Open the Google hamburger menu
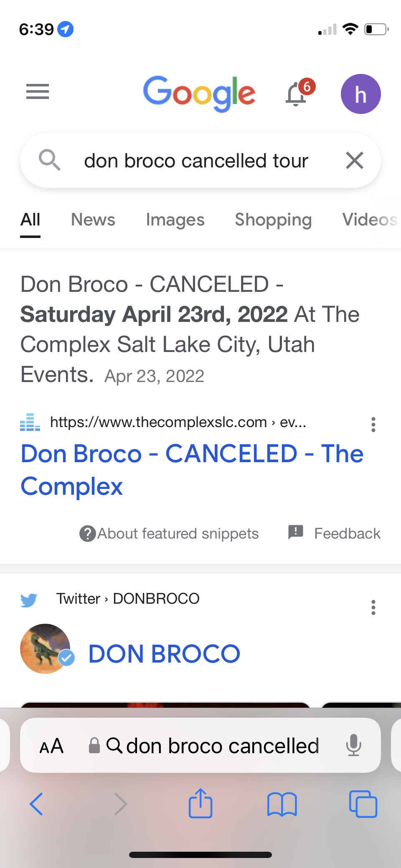Viewport: 401px width, 868px height. pos(38,91)
